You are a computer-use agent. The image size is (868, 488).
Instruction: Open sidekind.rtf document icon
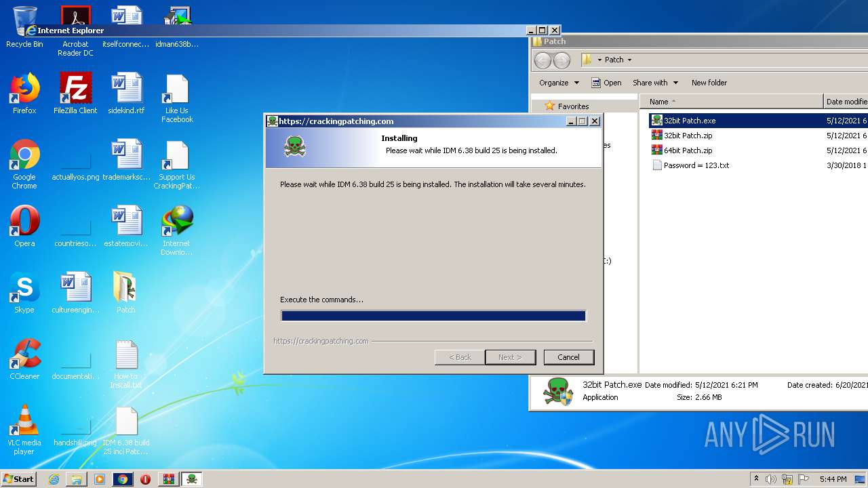click(126, 93)
